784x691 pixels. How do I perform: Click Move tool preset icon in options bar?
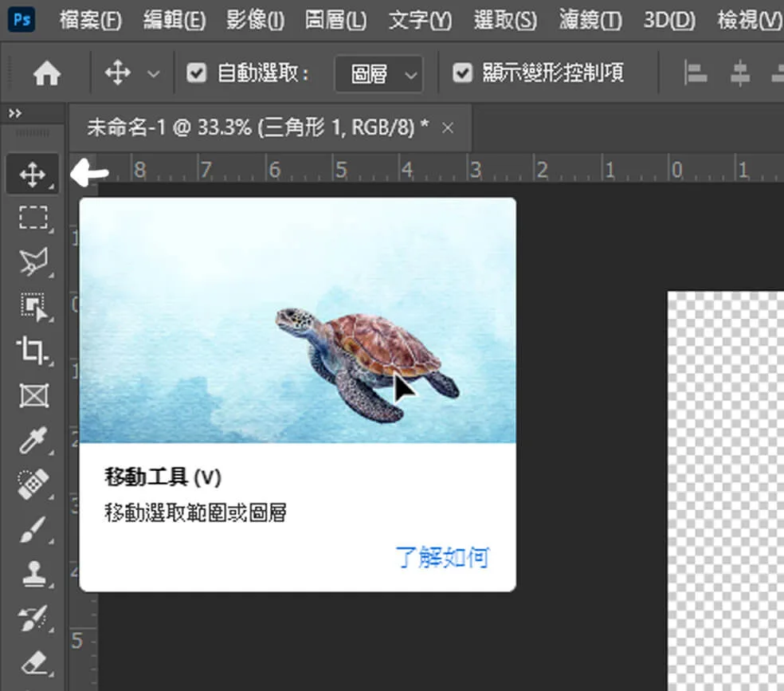pyautogui.click(x=117, y=73)
